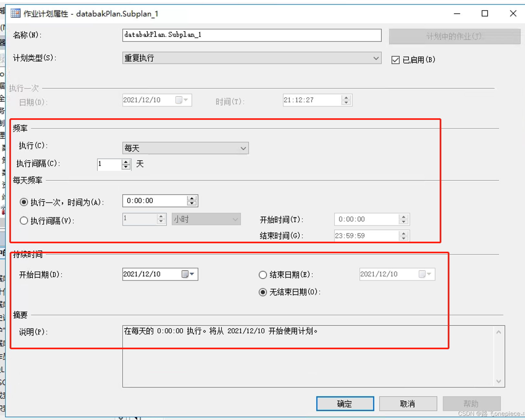Expand the 结束日期 date dropdown arrow
Viewport: 525px width, 420px height.
click(x=429, y=274)
